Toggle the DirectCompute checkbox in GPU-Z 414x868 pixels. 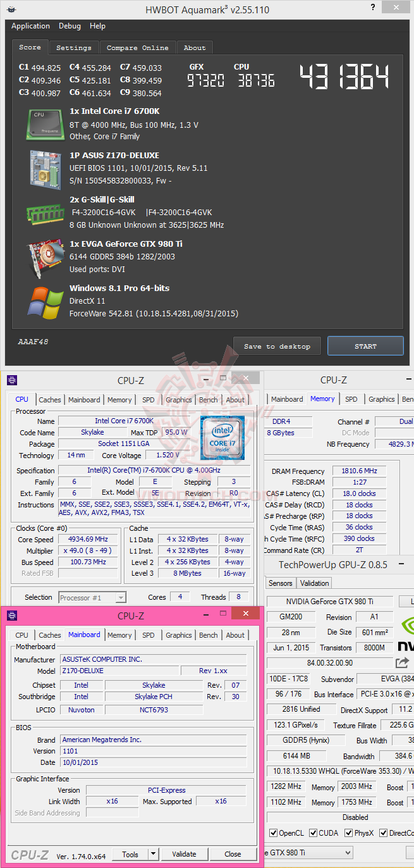pos(384,833)
